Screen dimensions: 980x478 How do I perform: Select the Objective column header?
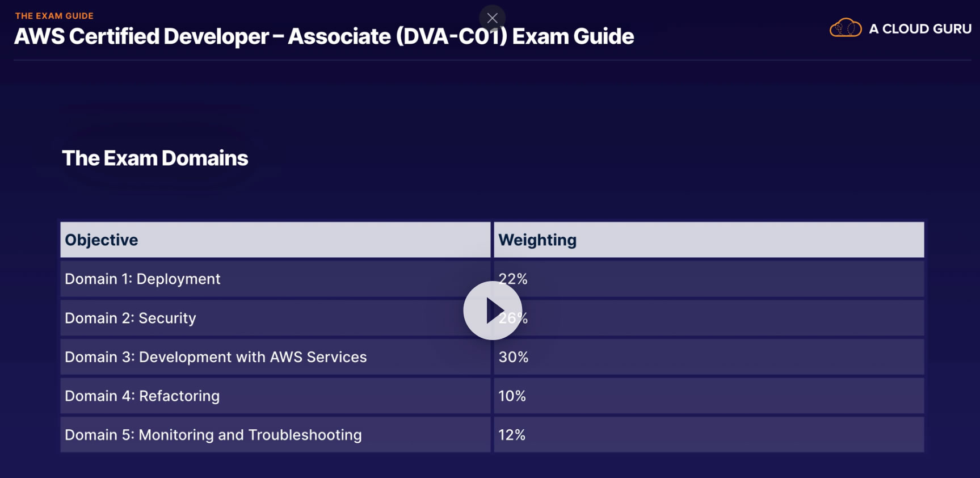tap(102, 240)
